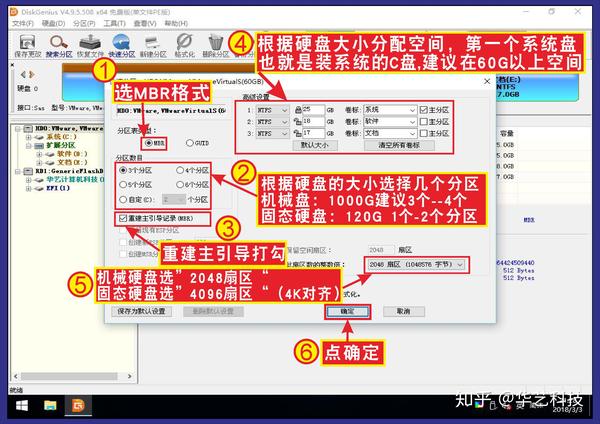Choose the 4个分区 radio option
600x424 pixels.
[x=180, y=170]
